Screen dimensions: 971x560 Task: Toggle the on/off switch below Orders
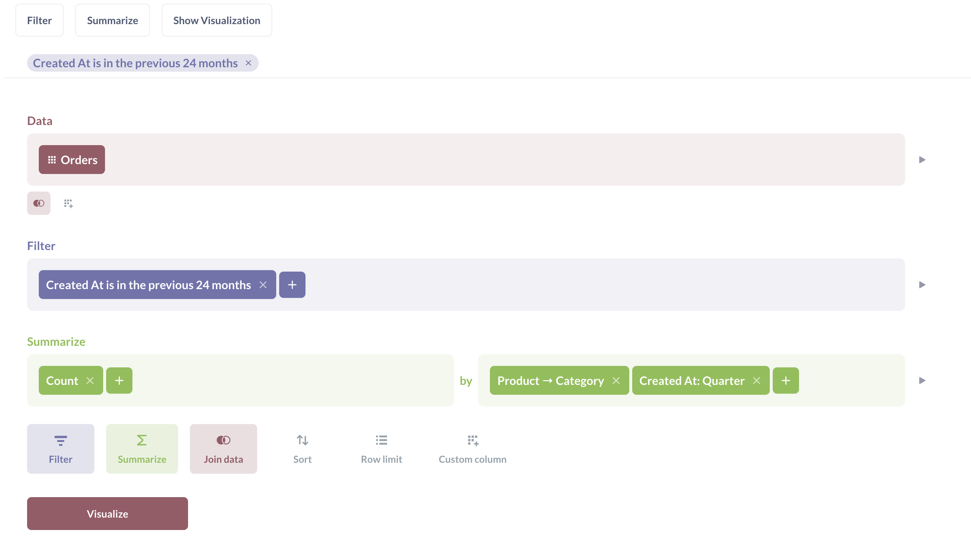click(39, 203)
